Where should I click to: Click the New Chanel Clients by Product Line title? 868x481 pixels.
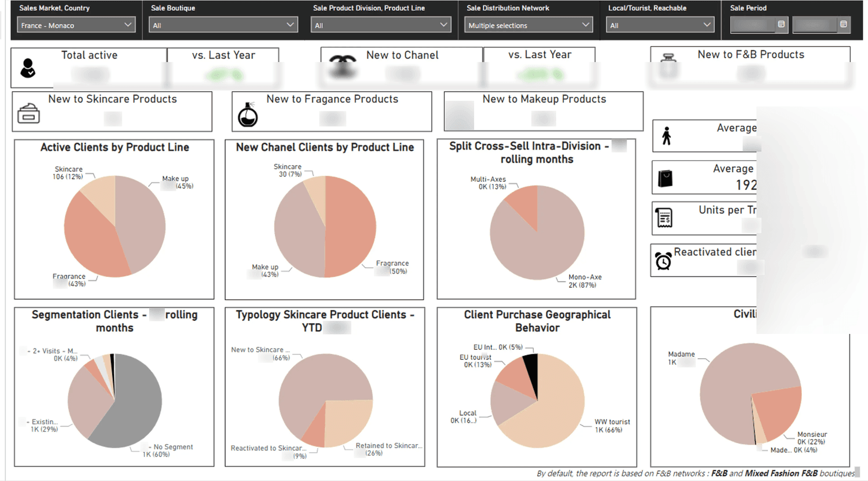[x=325, y=148]
